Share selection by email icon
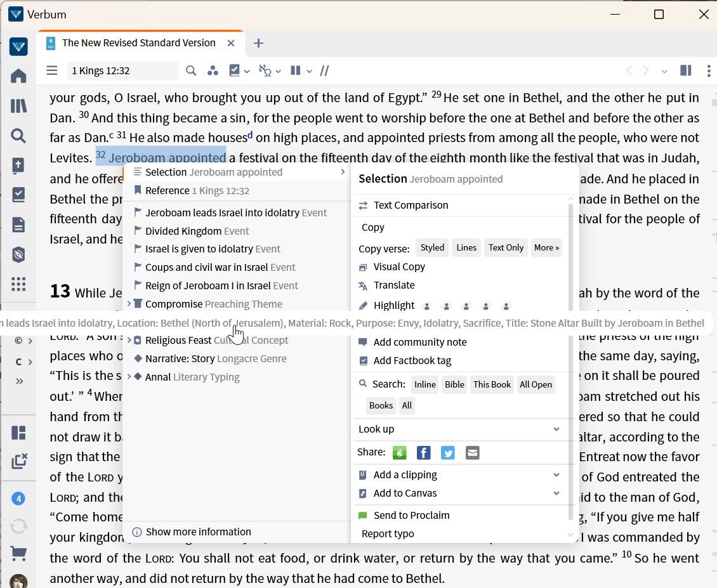717x588 pixels. pyautogui.click(x=472, y=453)
